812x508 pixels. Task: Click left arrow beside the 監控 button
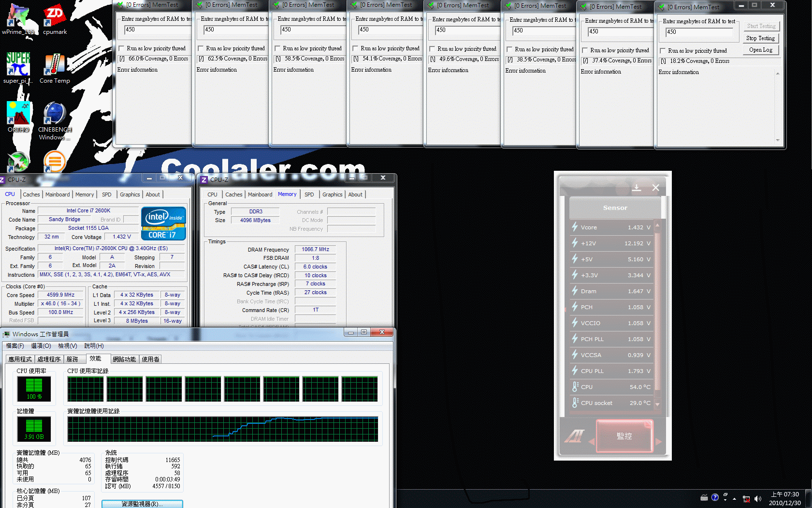click(591, 441)
